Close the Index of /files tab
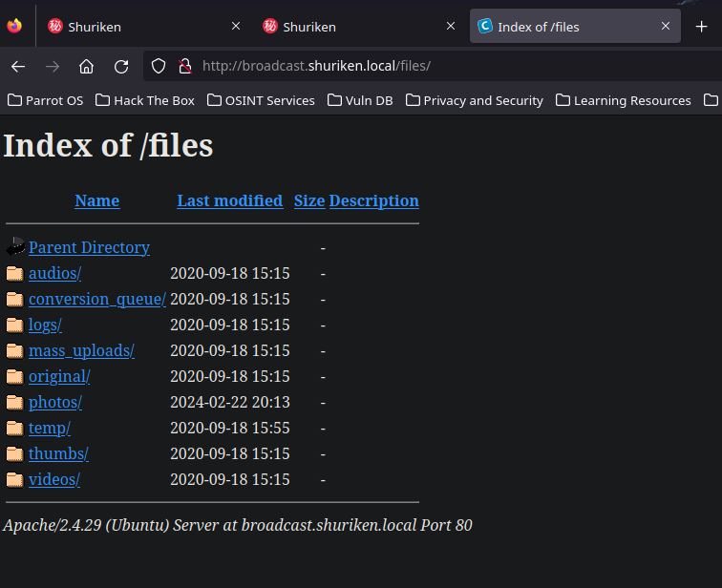 pos(666,26)
